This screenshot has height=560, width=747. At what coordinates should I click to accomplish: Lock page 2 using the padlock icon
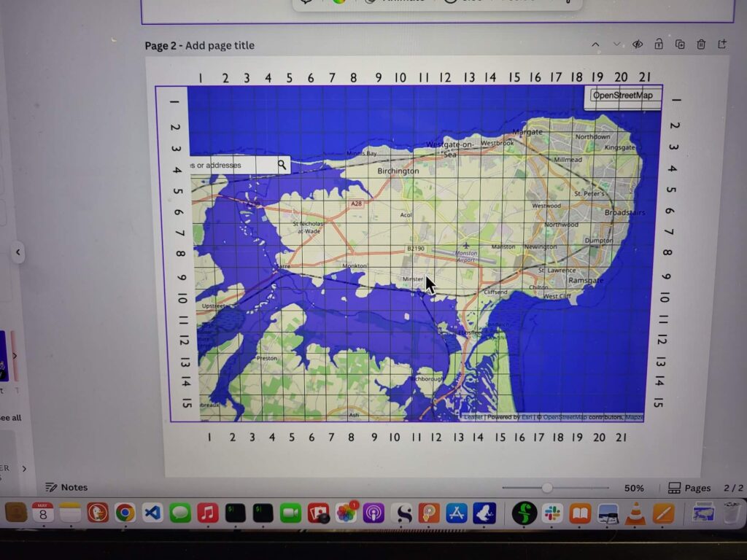tap(659, 44)
